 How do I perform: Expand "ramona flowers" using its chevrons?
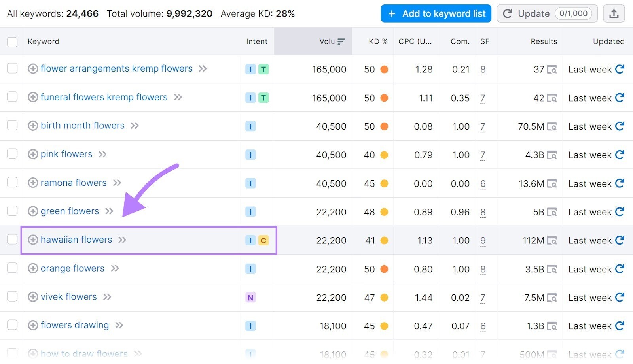[117, 183]
